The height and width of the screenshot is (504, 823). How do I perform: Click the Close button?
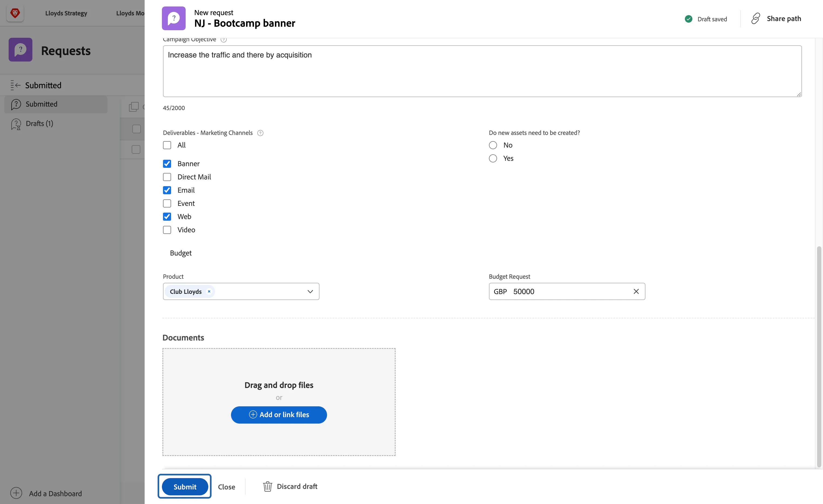coord(226,487)
